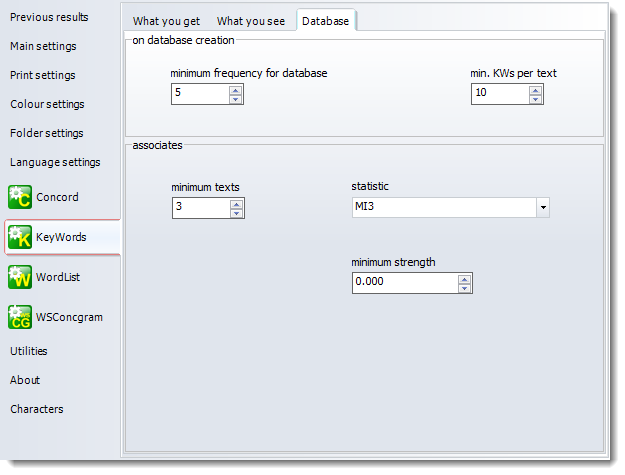Image resolution: width=625 pixels, height=475 pixels.
Task: Decrease minimum frequency for database value
Action: tap(236, 99)
